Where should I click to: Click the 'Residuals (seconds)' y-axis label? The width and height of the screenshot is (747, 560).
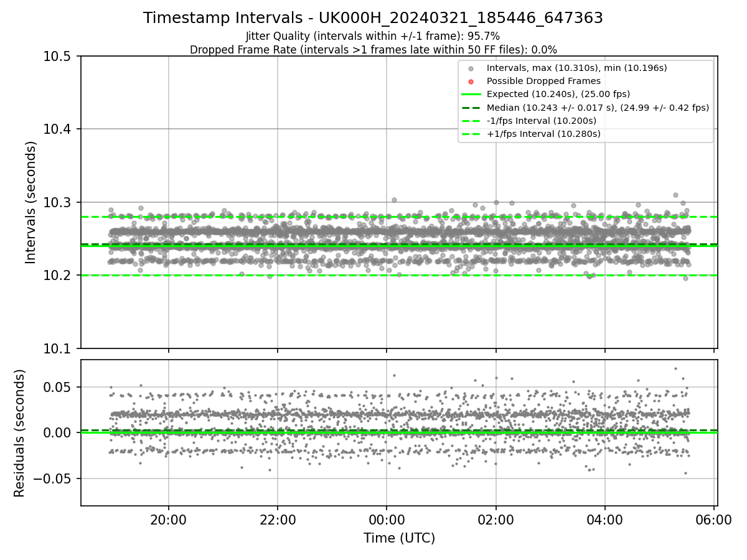point(19,433)
